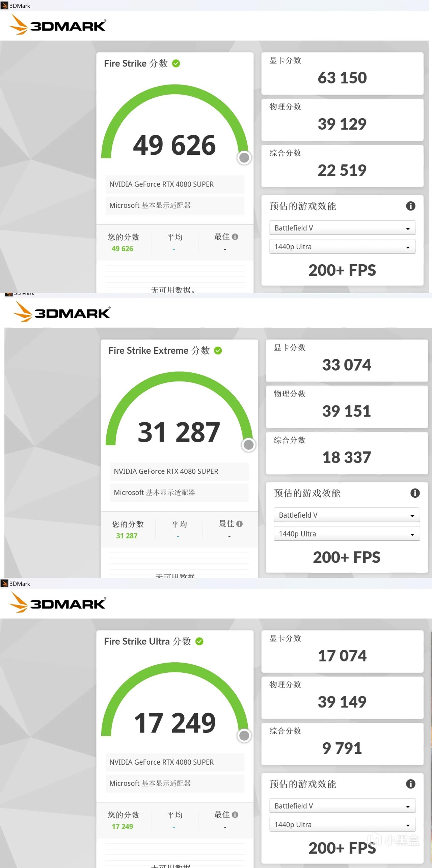Viewport: 432px width, 868px height.
Task: Click the green verified checkmark beside Fire Strike Ultra 分数
Action: point(199,641)
